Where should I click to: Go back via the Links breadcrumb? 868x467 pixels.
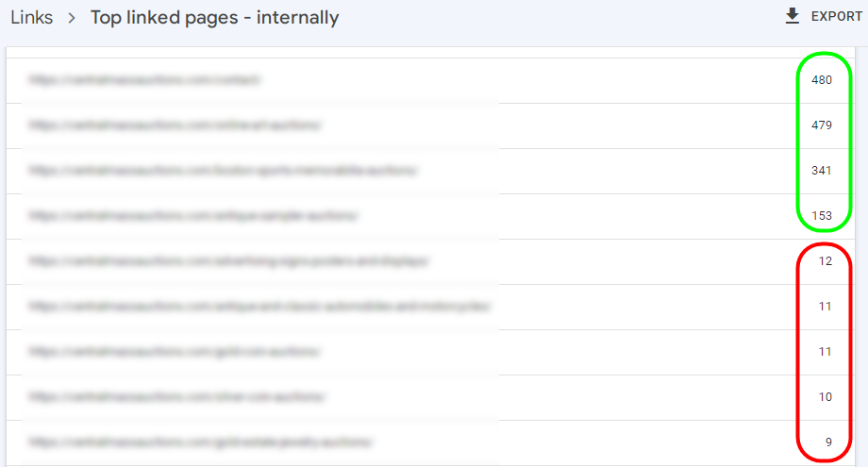(31, 18)
